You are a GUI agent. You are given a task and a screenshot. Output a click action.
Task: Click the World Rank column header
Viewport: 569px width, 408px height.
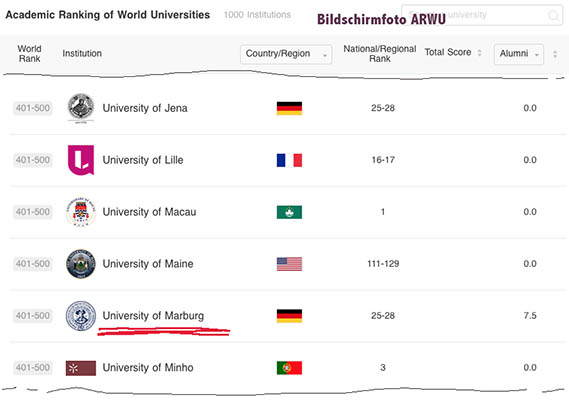point(29,53)
